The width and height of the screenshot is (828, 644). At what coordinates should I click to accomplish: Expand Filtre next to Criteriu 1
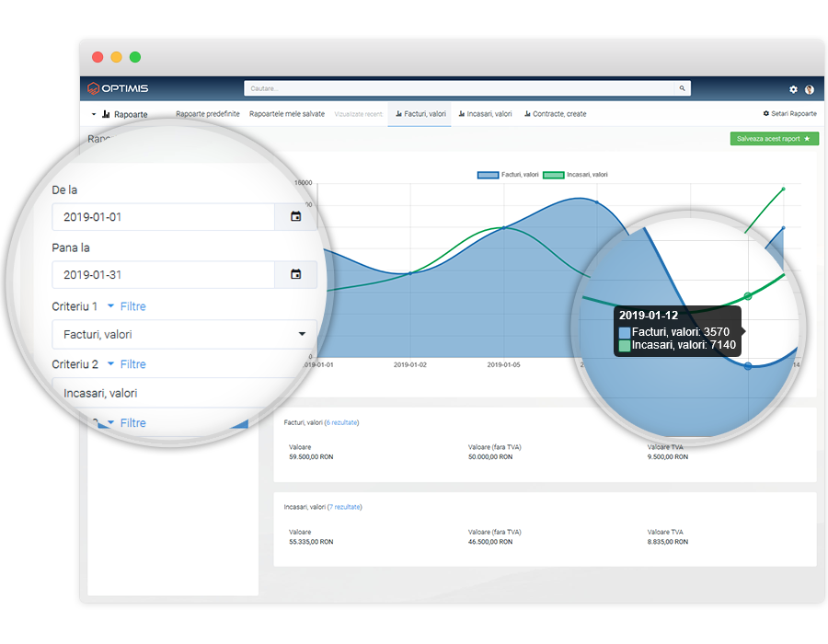click(126, 306)
